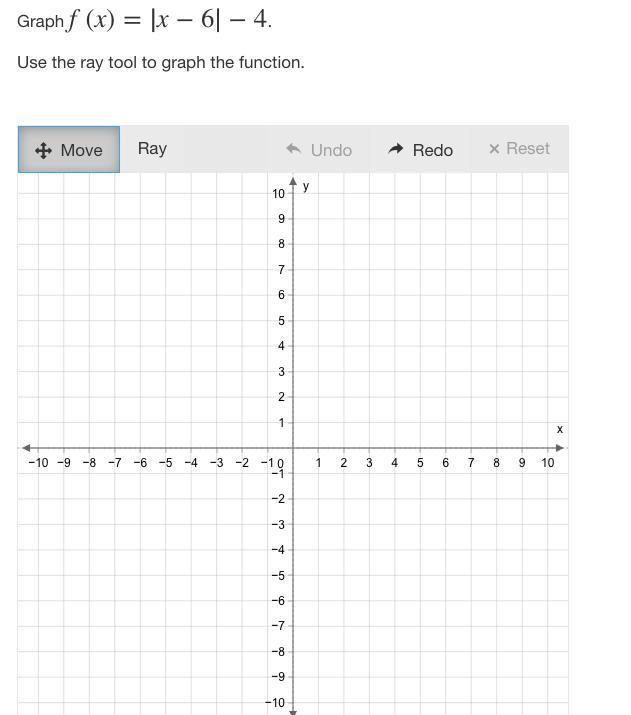Click the graph at point (-8, 10)
This screenshot has width=631, height=715.
pyautogui.click(x=89, y=193)
